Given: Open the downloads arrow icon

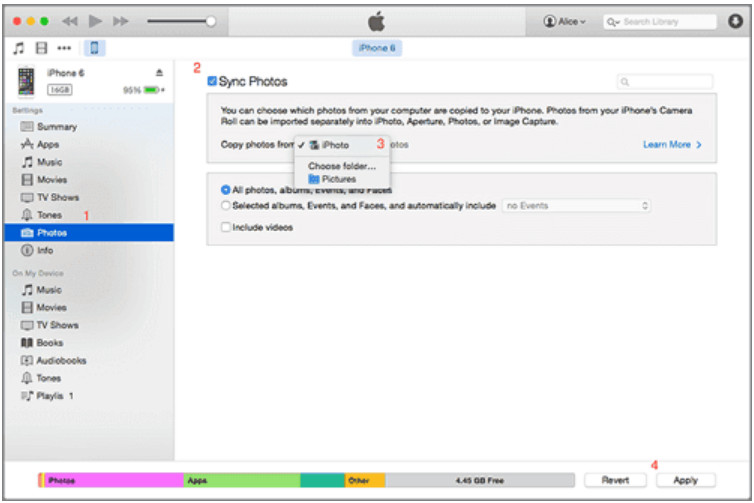Looking at the screenshot, I should tap(735, 21).
